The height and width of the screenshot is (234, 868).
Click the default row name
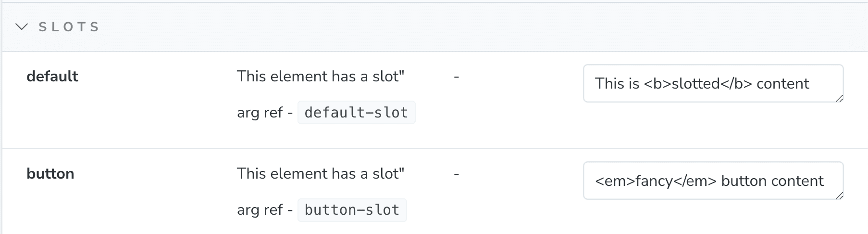click(x=52, y=77)
